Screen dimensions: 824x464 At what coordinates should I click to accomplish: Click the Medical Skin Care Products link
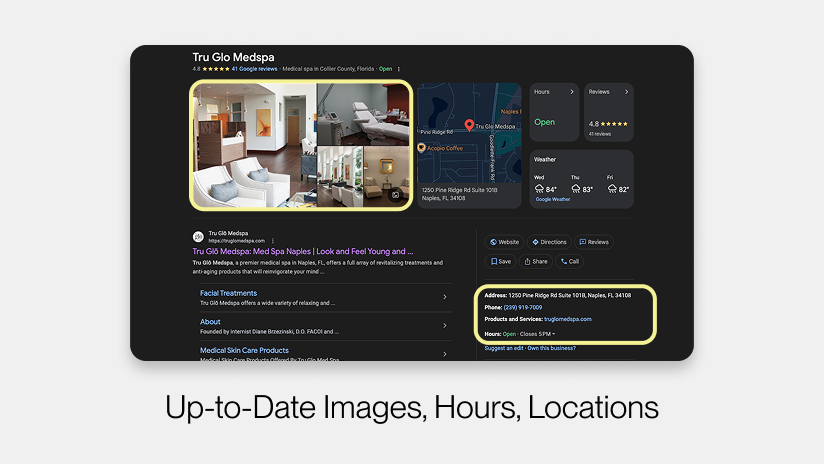244,350
